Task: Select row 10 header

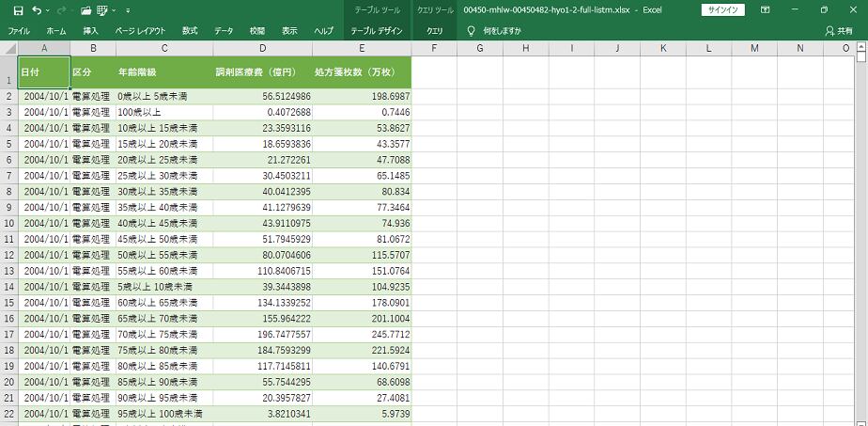Action: coord(8,223)
